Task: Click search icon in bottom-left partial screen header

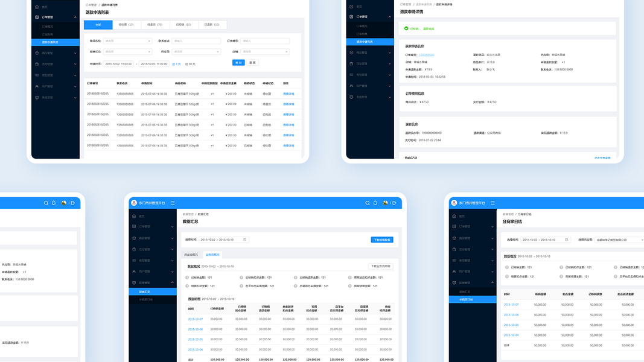Action: (46, 203)
